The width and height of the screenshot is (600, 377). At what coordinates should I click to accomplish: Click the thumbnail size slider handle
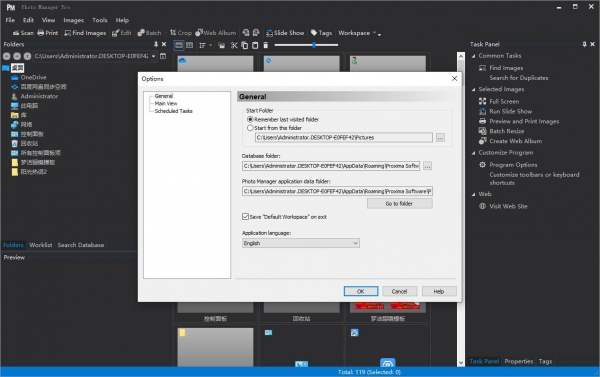314,45
